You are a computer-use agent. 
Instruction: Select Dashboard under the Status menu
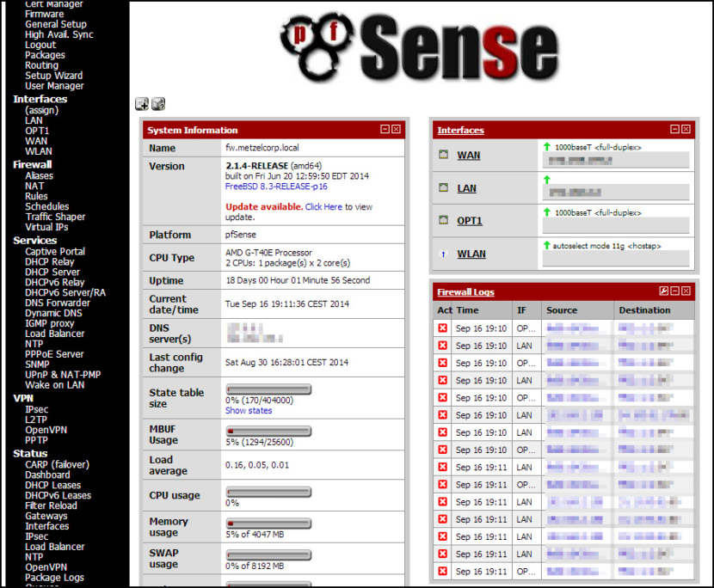click(47, 474)
